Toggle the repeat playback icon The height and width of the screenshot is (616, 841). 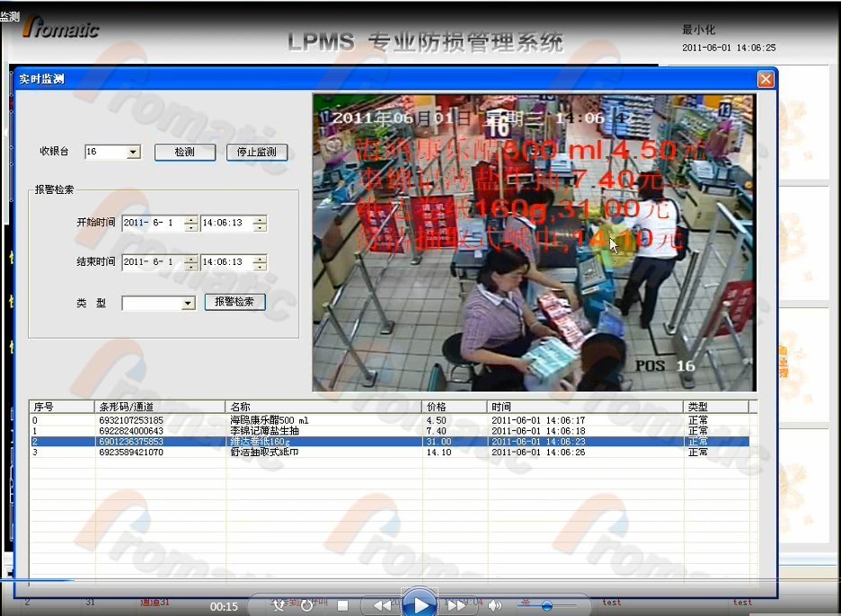click(306, 606)
